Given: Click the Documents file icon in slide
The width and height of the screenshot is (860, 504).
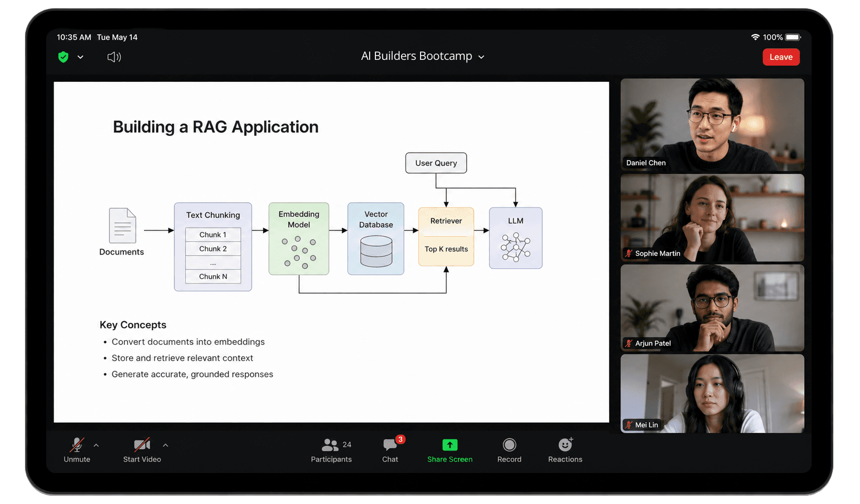Looking at the screenshot, I should pyautogui.click(x=122, y=226).
